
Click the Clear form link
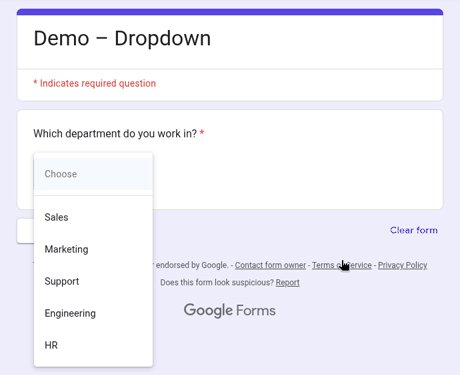click(x=414, y=230)
